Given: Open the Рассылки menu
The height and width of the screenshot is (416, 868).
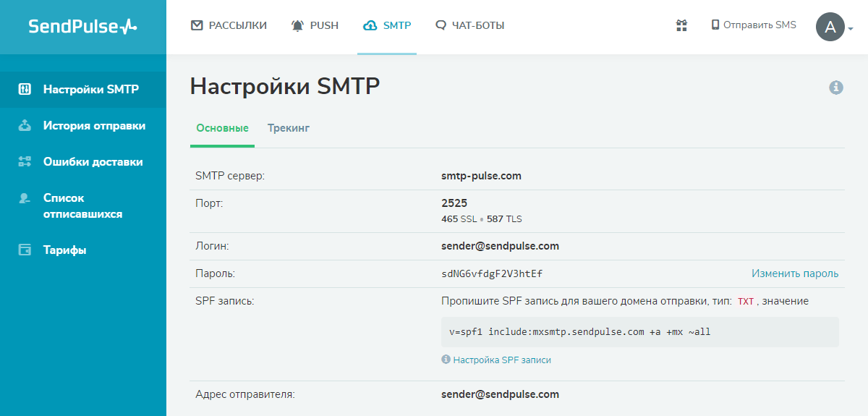Looking at the screenshot, I should tap(229, 25).
